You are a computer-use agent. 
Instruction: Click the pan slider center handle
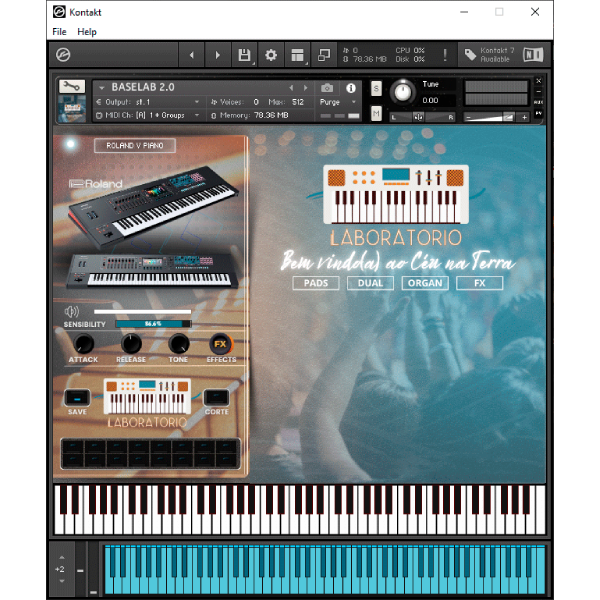(x=418, y=117)
